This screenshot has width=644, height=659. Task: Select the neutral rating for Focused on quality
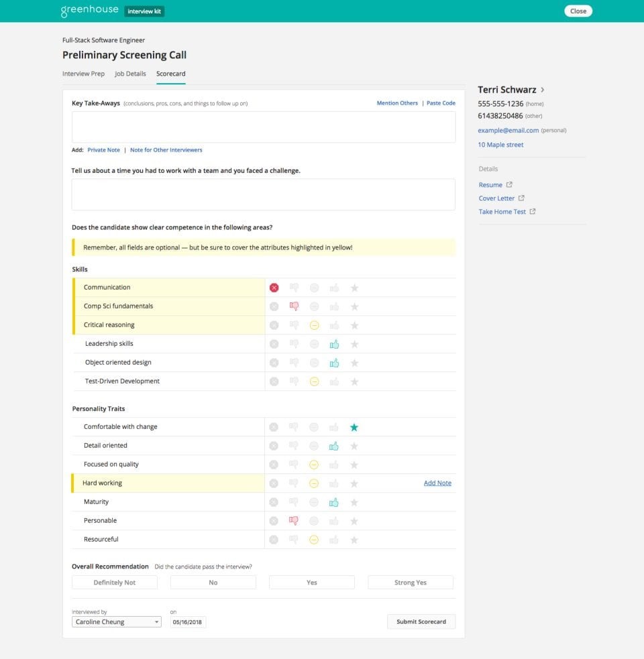point(314,464)
